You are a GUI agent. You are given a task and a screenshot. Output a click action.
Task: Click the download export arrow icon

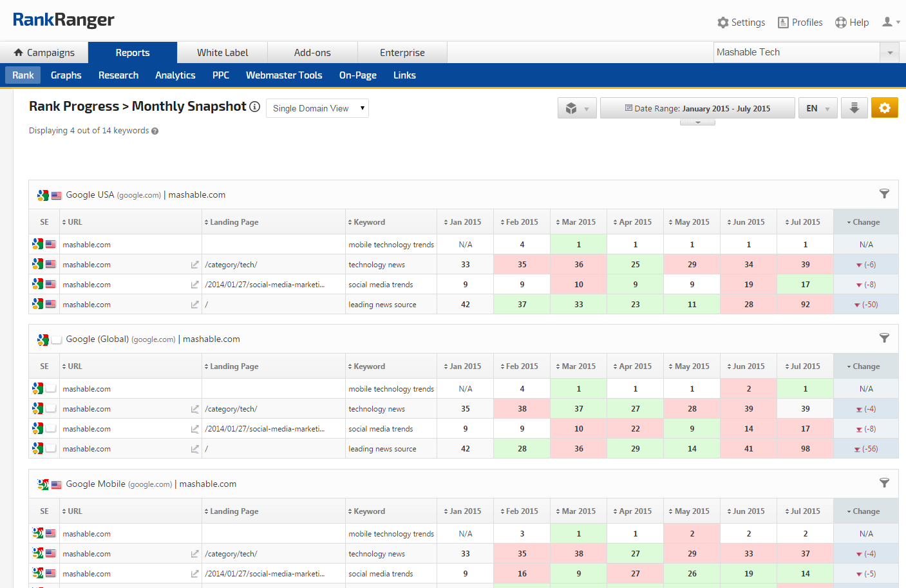[854, 108]
